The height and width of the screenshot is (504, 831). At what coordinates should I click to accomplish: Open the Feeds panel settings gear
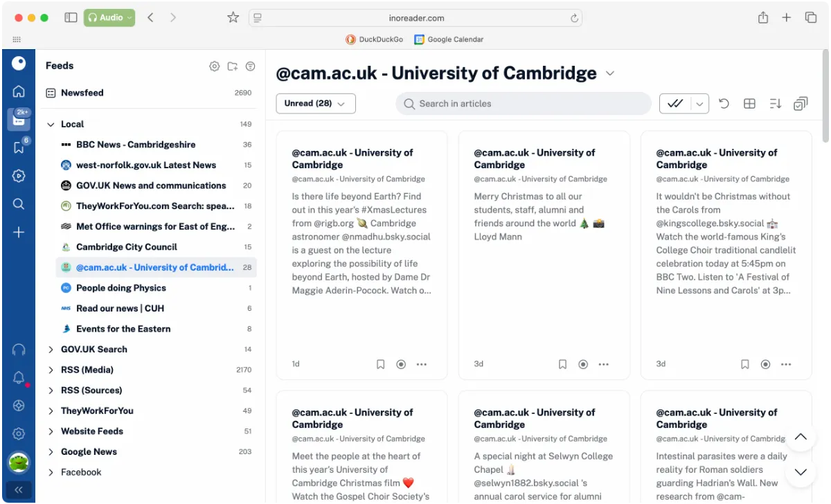pyautogui.click(x=214, y=66)
